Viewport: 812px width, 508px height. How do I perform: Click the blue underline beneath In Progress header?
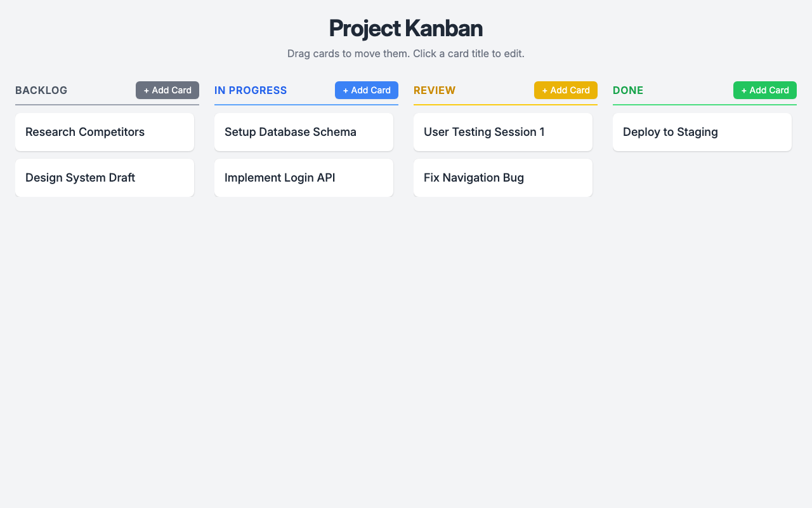point(306,104)
